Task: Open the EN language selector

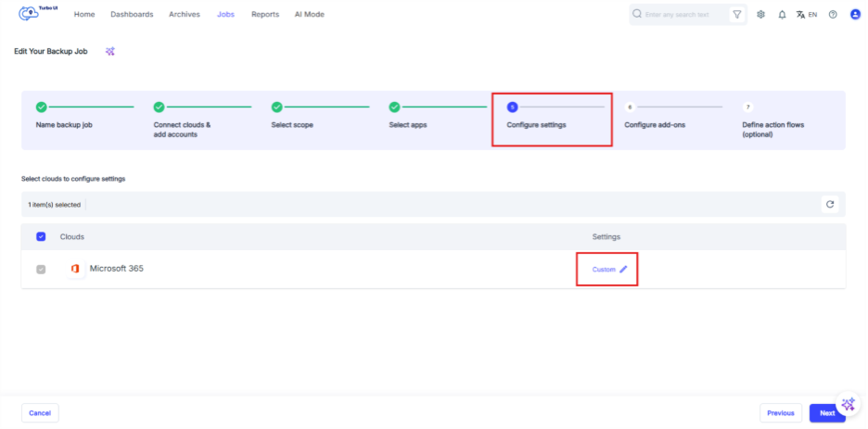Action: click(x=806, y=15)
